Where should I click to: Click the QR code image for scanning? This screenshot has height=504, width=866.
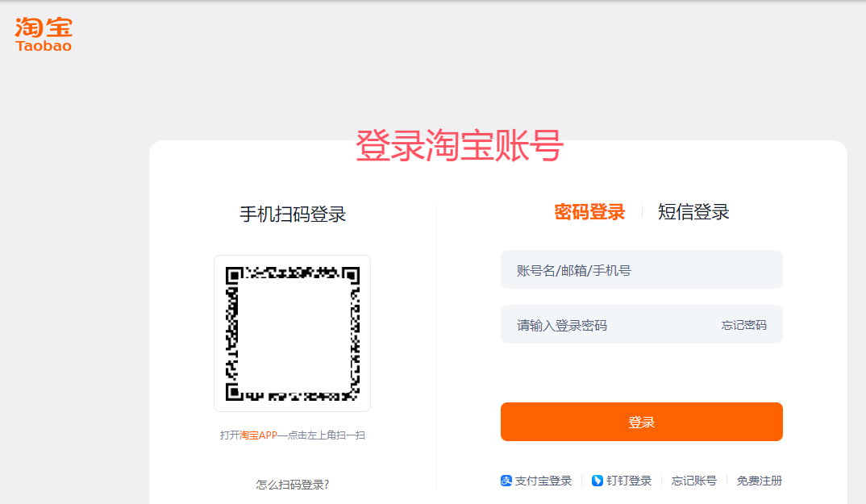click(292, 333)
